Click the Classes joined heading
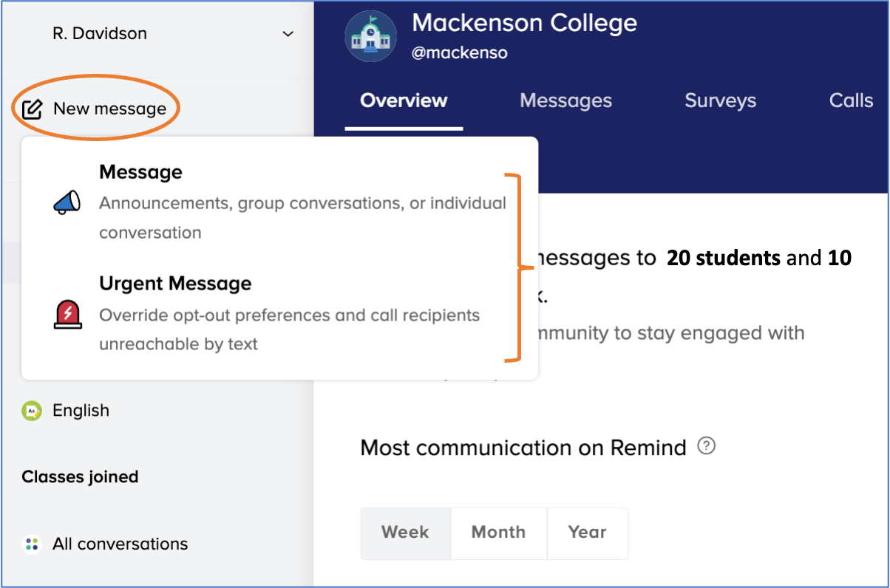 click(x=80, y=477)
